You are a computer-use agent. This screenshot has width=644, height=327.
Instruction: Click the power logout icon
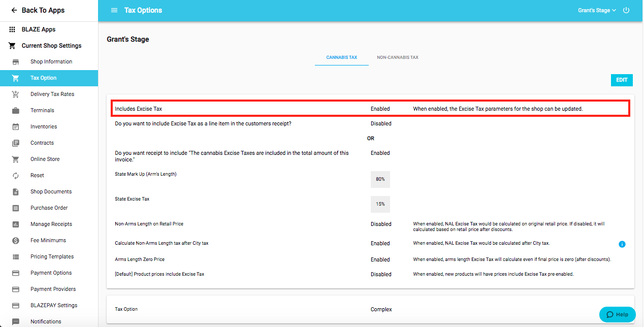[626, 10]
